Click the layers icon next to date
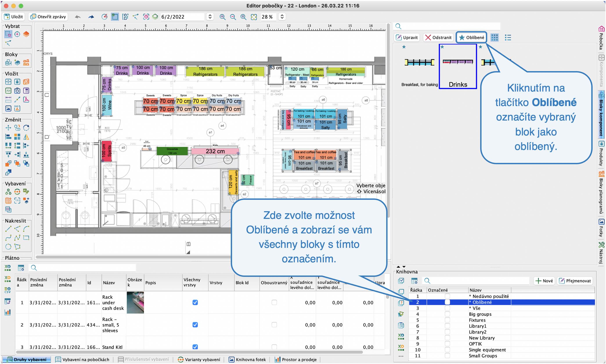This screenshot has height=364, width=606. [x=155, y=17]
